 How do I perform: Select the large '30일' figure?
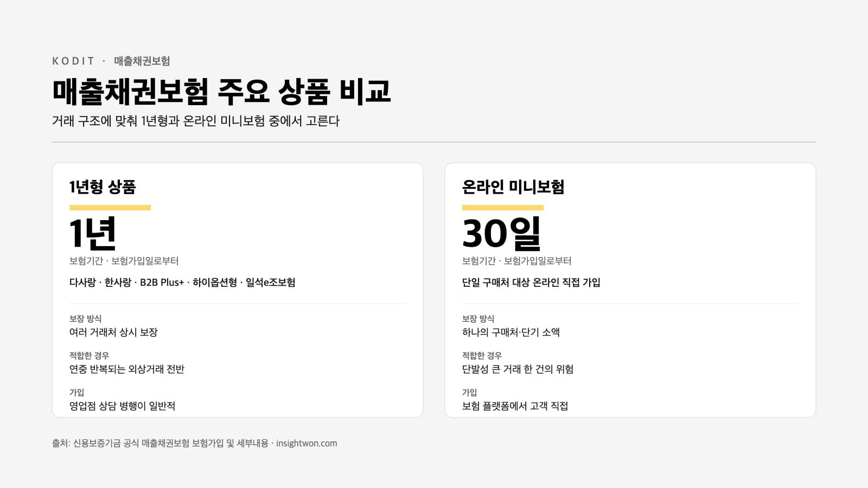(502, 233)
